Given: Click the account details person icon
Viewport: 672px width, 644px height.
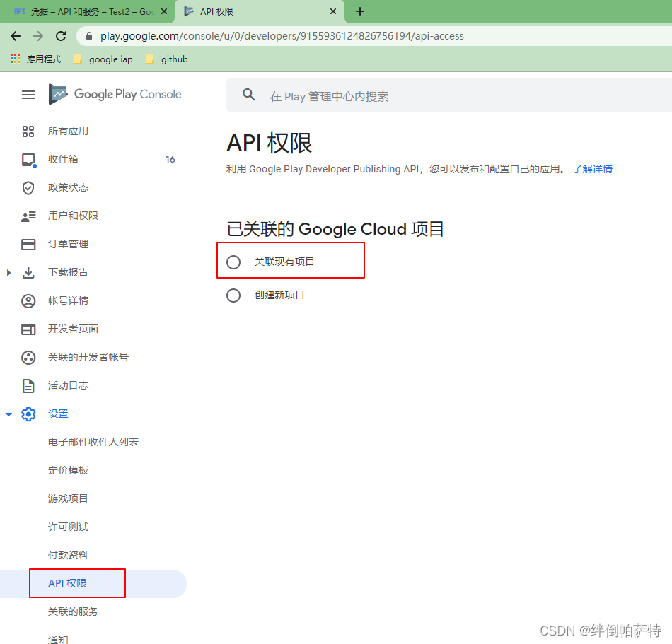Looking at the screenshot, I should (x=28, y=301).
